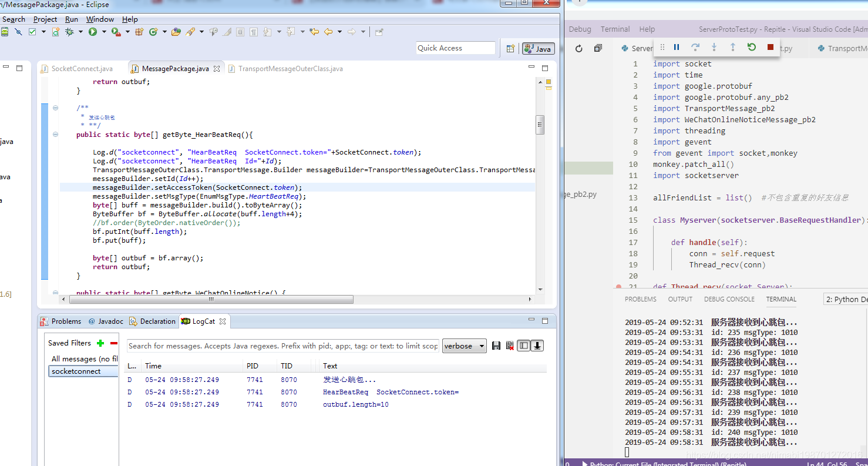The height and width of the screenshot is (466, 868).
Task: Switch to the SocketConnect.java editor tab
Action: click(x=76, y=69)
